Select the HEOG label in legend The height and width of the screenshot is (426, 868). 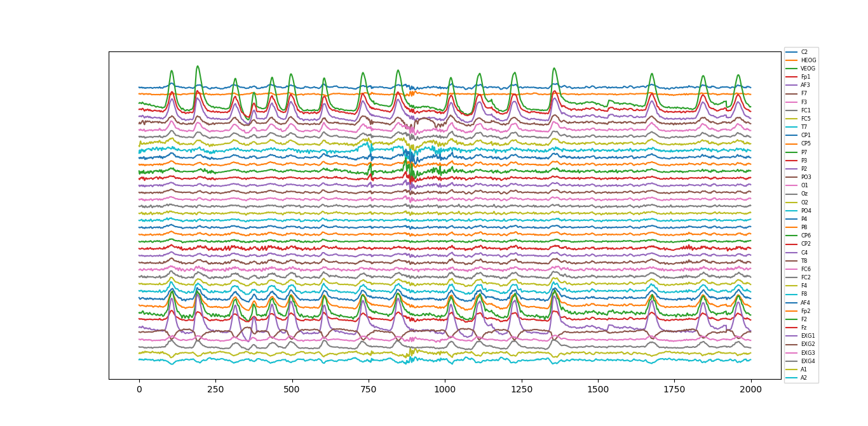[808, 60]
